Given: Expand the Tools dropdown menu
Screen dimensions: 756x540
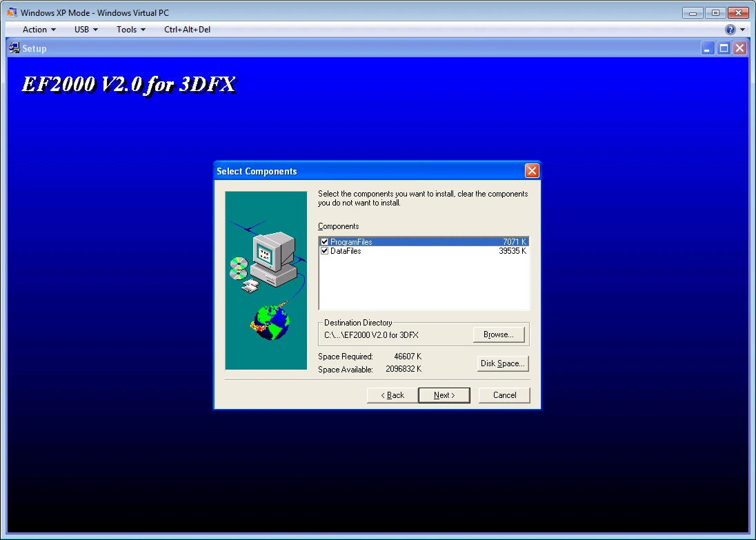Looking at the screenshot, I should click(130, 30).
